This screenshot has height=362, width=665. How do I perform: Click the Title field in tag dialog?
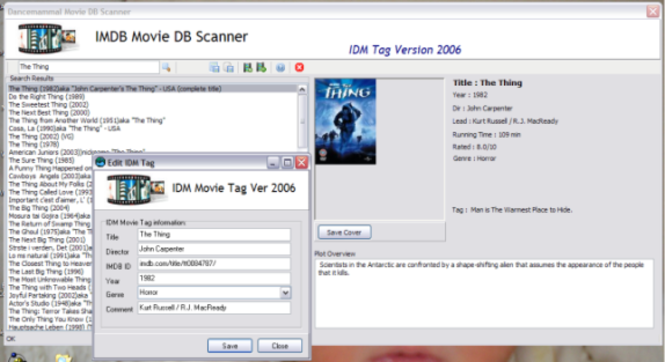coord(214,234)
